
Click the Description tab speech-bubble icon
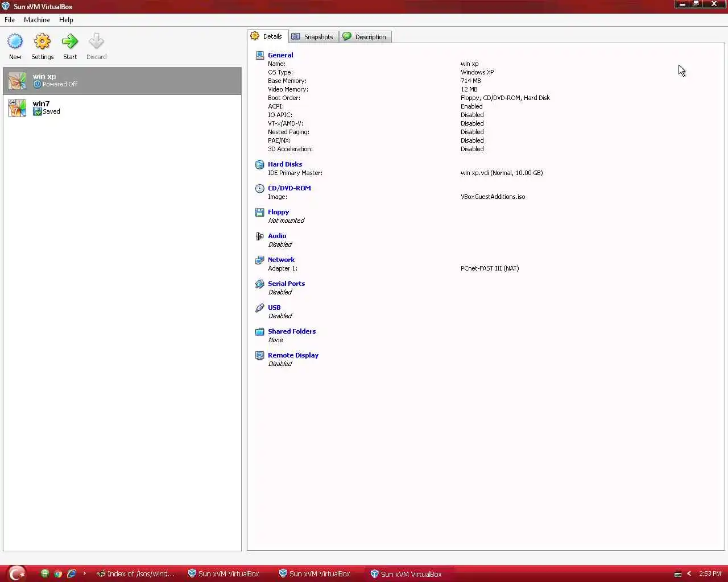pyautogui.click(x=347, y=36)
